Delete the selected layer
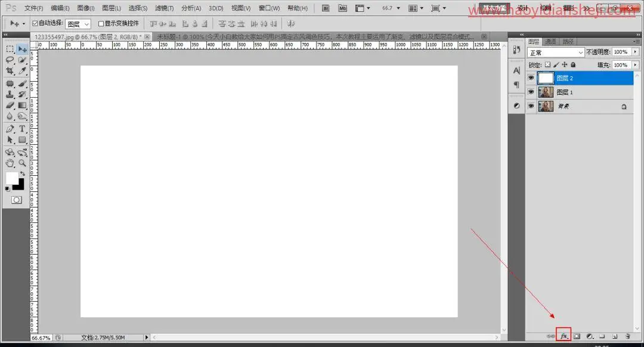 tap(627, 336)
